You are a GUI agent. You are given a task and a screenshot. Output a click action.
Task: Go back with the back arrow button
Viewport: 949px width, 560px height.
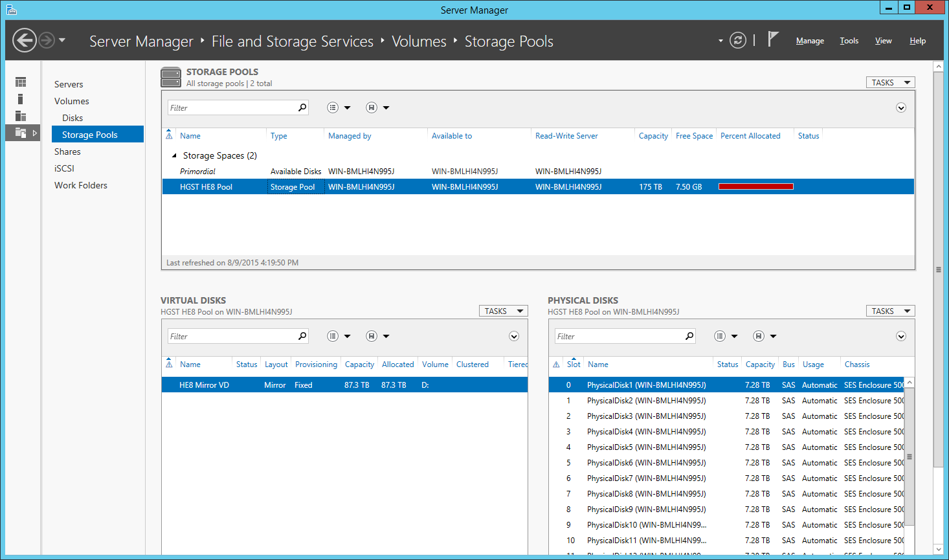[25, 40]
